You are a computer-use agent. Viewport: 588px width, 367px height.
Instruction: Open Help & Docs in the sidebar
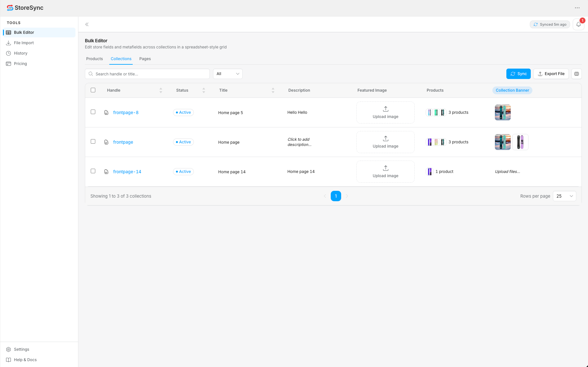point(39,360)
